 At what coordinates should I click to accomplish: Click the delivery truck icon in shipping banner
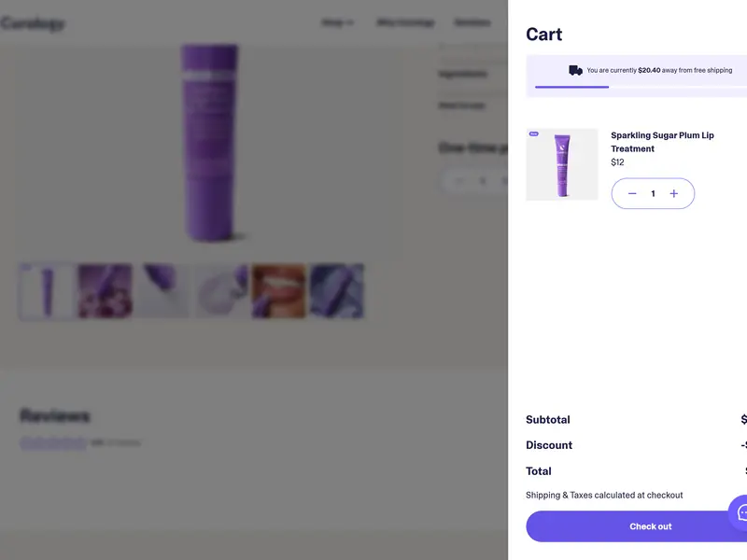point(575,71)
